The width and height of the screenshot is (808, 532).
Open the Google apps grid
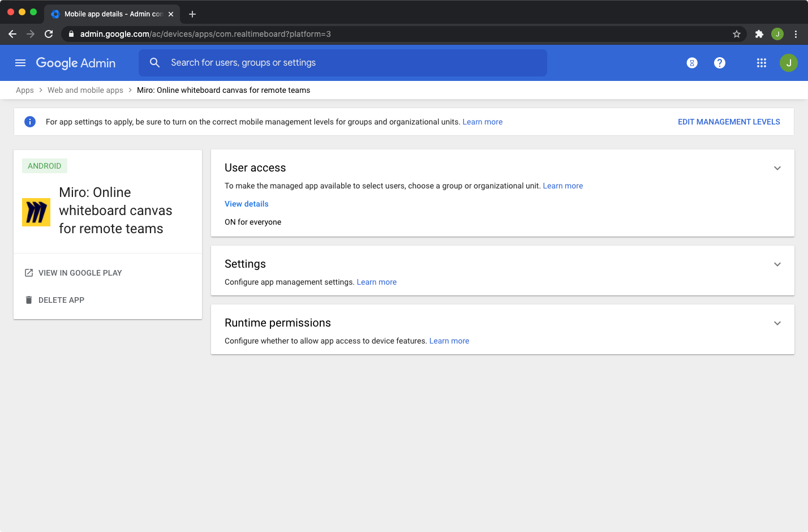[x=762, y=63]
